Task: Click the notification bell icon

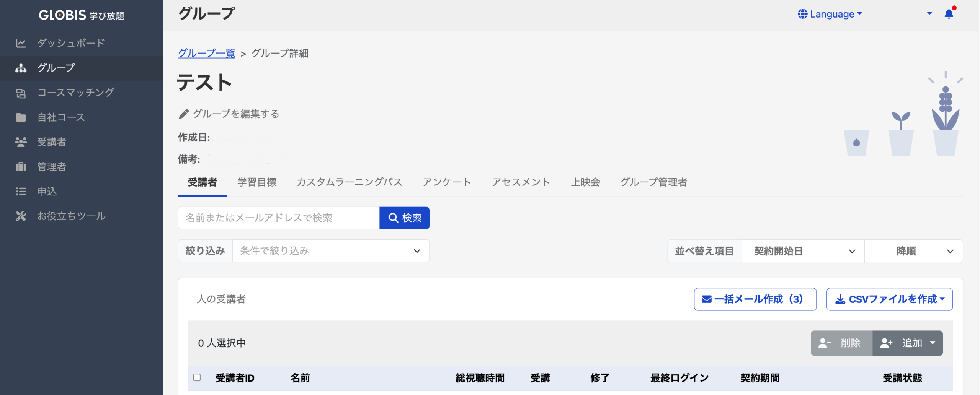Action: [x=949, y=14]
